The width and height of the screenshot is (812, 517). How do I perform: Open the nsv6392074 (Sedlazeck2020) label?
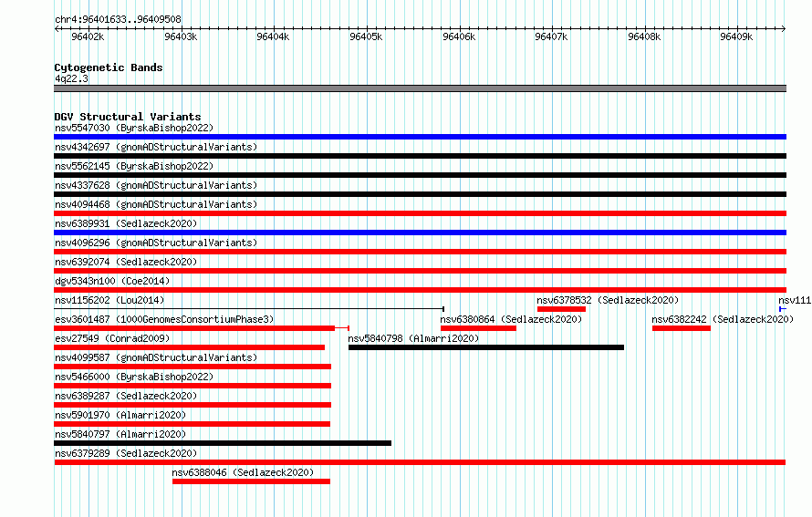[126, 262]
